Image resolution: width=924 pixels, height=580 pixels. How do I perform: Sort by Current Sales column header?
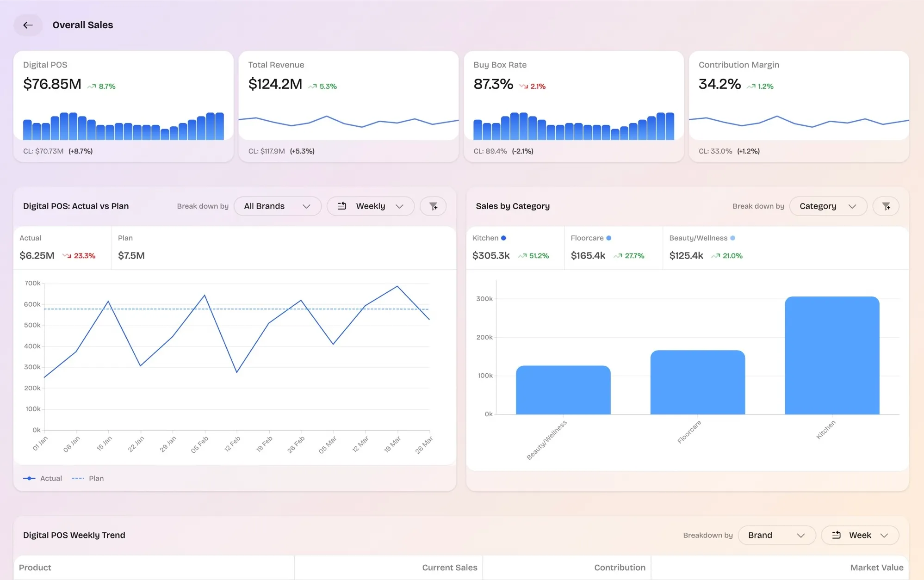450,568
